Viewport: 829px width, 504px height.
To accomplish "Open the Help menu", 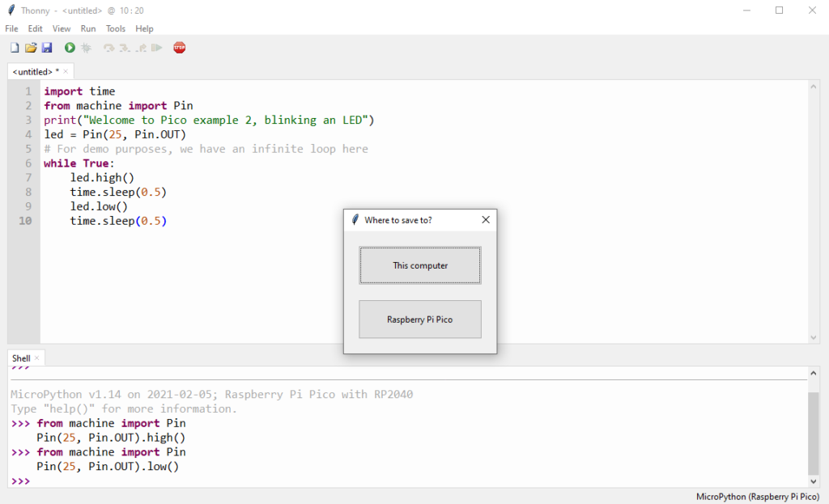I will click(144, 28).
